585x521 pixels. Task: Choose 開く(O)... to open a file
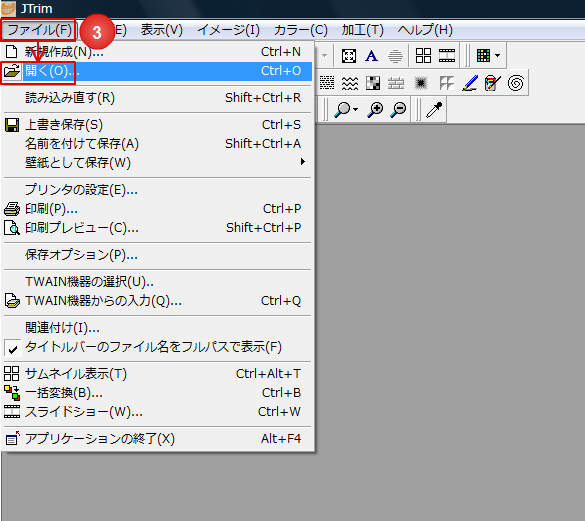(157, 71)
